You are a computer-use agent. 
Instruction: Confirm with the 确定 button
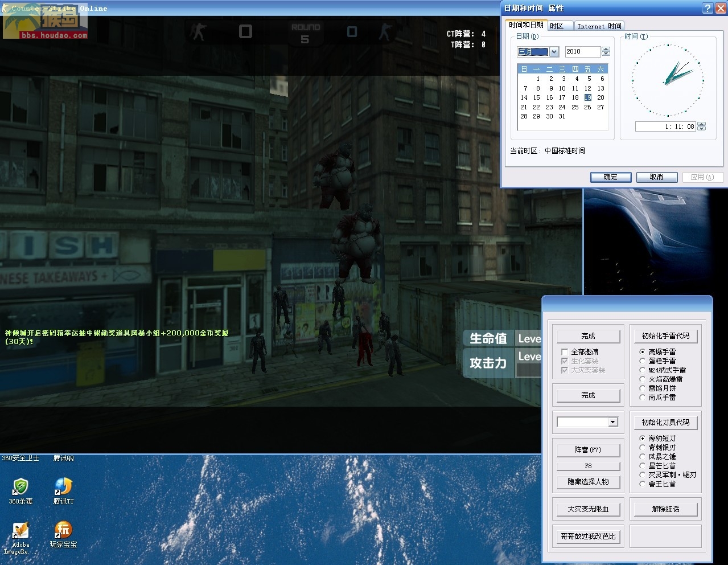pos(611,177)
